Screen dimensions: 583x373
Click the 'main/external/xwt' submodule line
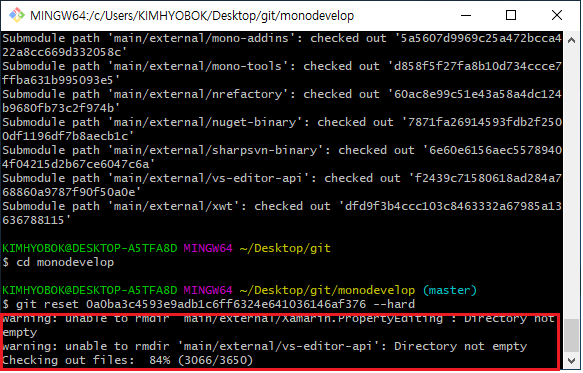[x=282, y=213]
